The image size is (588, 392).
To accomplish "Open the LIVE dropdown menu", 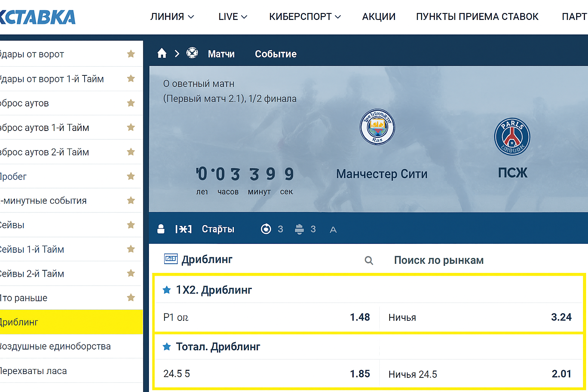I will [233, 17].
